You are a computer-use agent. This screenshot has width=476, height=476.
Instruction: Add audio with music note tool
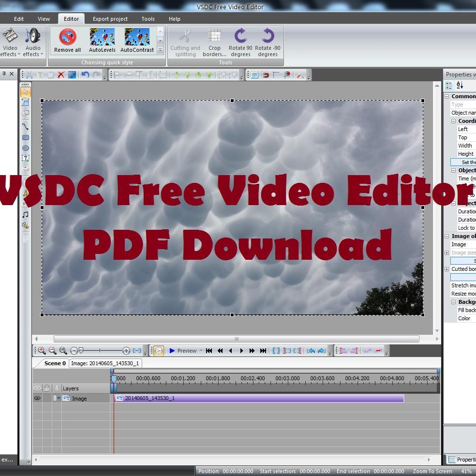coord(26,215)
